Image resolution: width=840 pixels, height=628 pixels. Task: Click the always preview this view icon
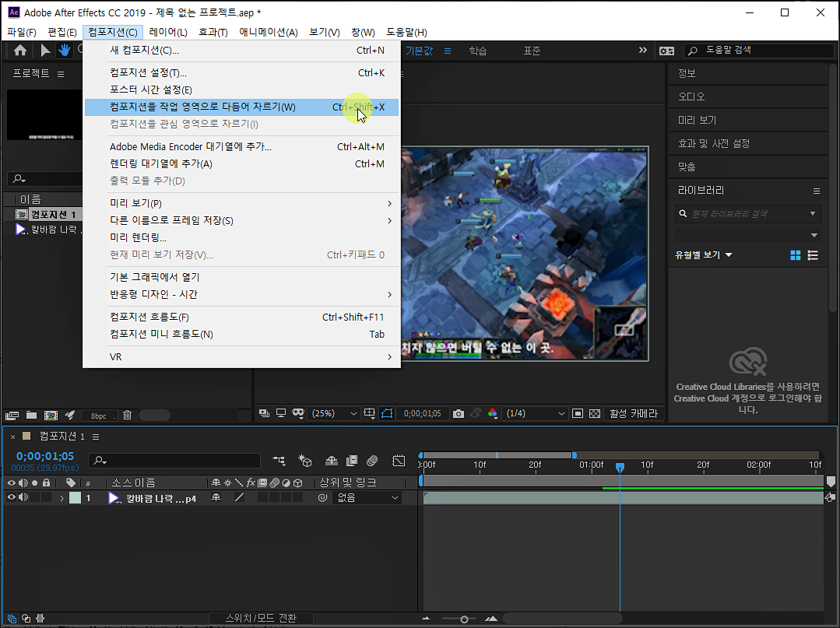pyautogui.click(x=264, y=413)
